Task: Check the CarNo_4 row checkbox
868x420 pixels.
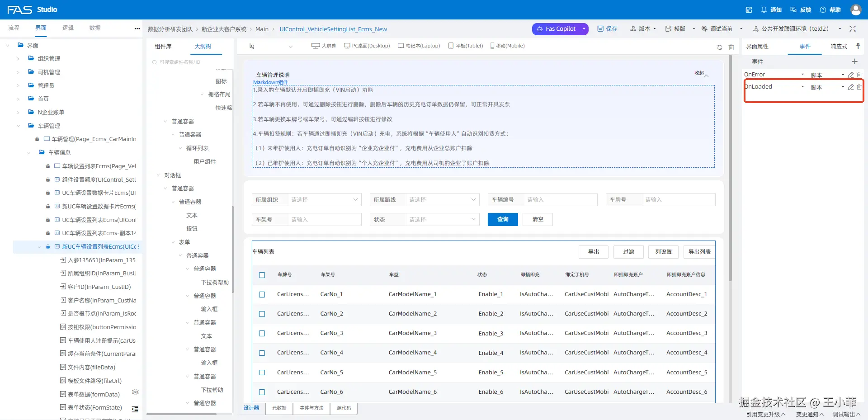Action: click(x=262, y=353)
